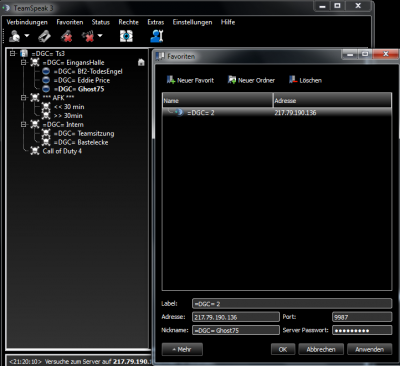Click the Name column header

pyautogui.click(x=217, y=100)
